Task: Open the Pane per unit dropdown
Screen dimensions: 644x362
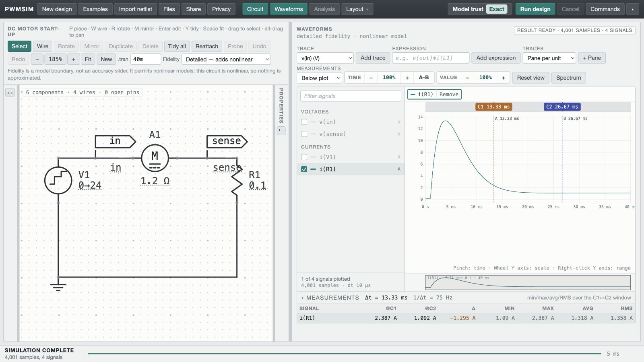Action: pyautogui.click(x=549, y=58)
